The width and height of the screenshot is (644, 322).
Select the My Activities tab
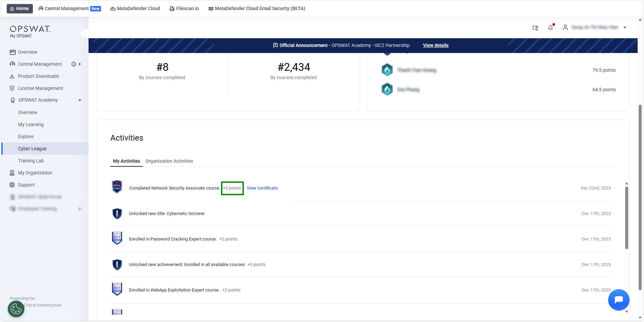(126, 161)
